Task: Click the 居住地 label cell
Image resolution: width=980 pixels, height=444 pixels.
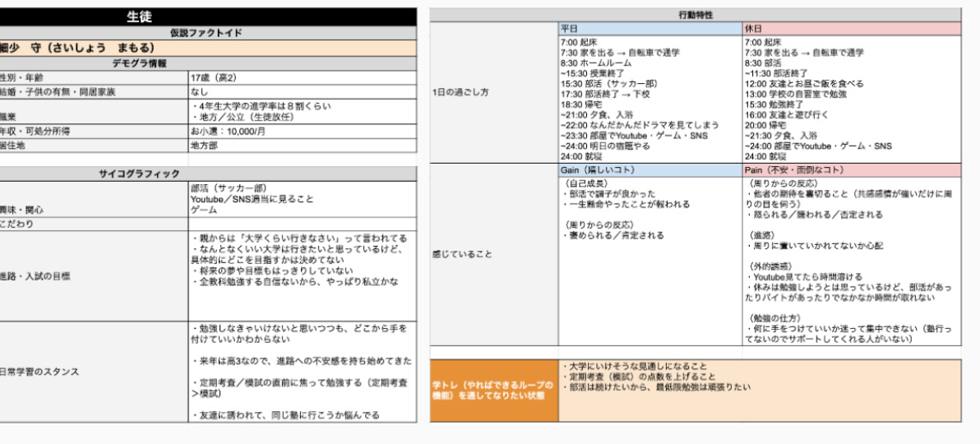Action: tap(94, 145)
